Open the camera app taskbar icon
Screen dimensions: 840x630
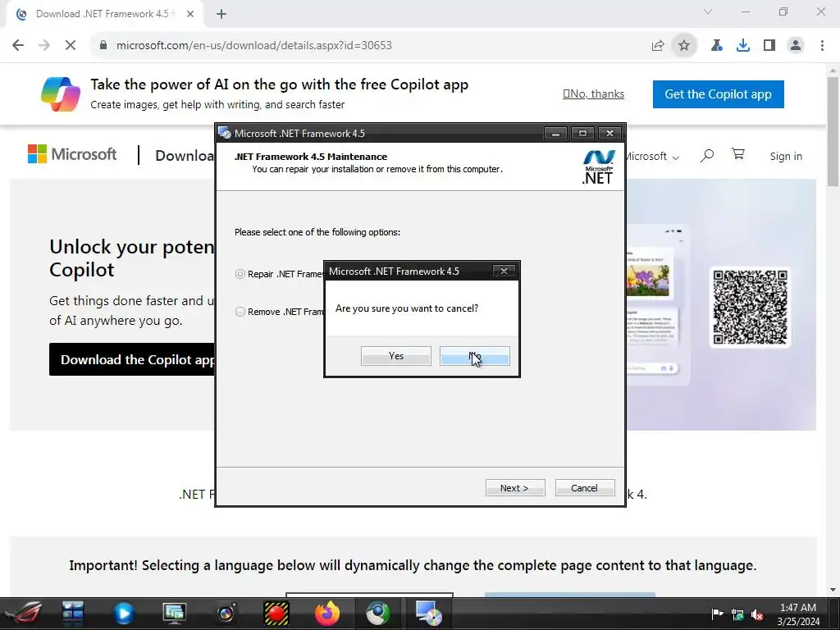226,614
